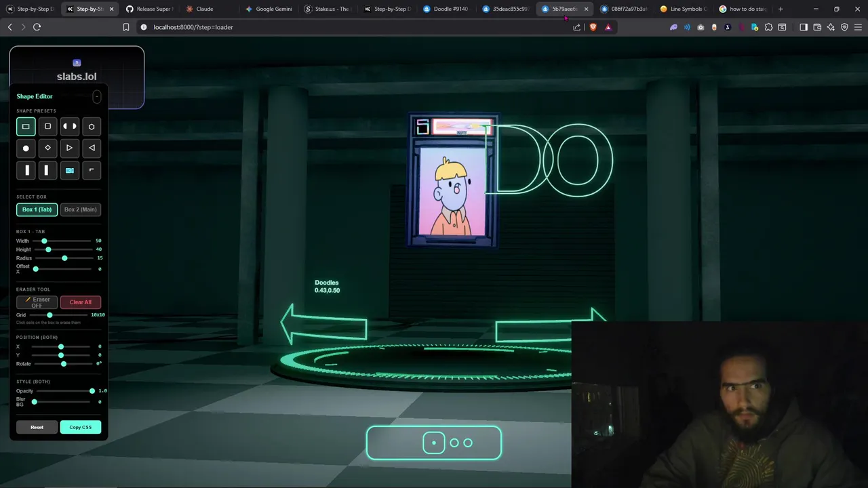
Task: Close the 5b79aee6 tab
Action: [x=586, y=9]
